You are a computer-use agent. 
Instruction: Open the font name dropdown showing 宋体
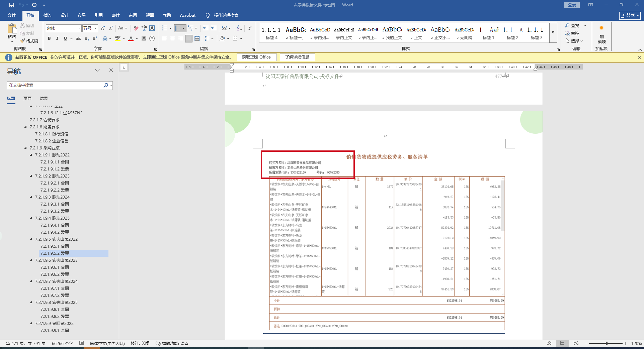tap(79, 28)
